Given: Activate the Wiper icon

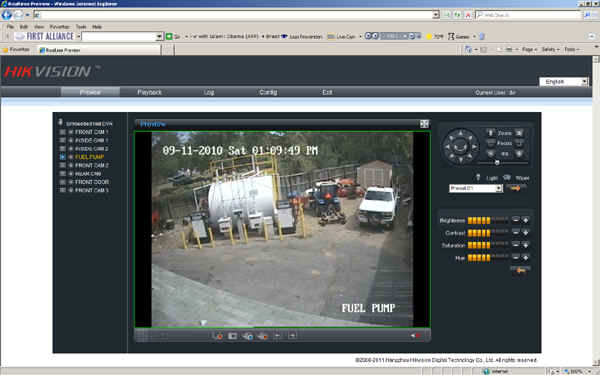Looking at the screenshot, I should pyautogui.click(x=507, y=178).
